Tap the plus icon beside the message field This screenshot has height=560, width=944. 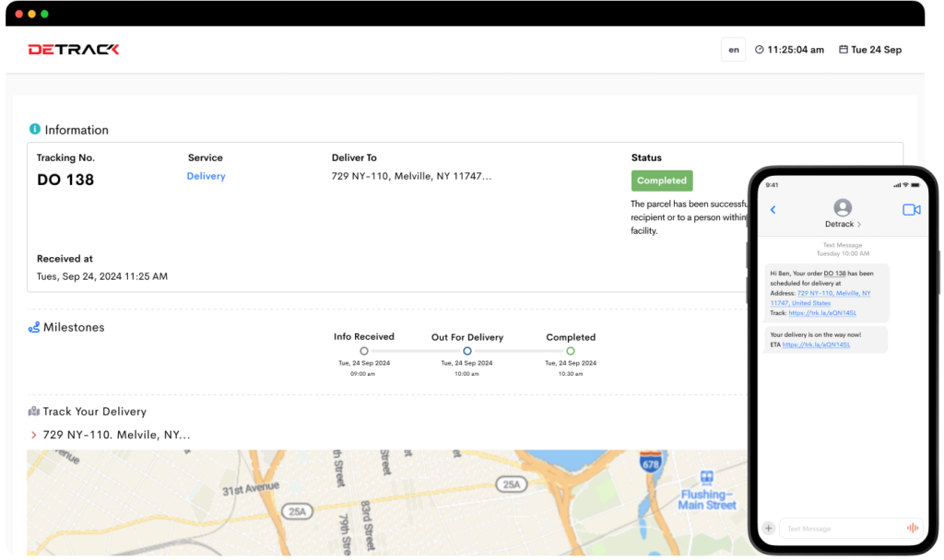768,529
